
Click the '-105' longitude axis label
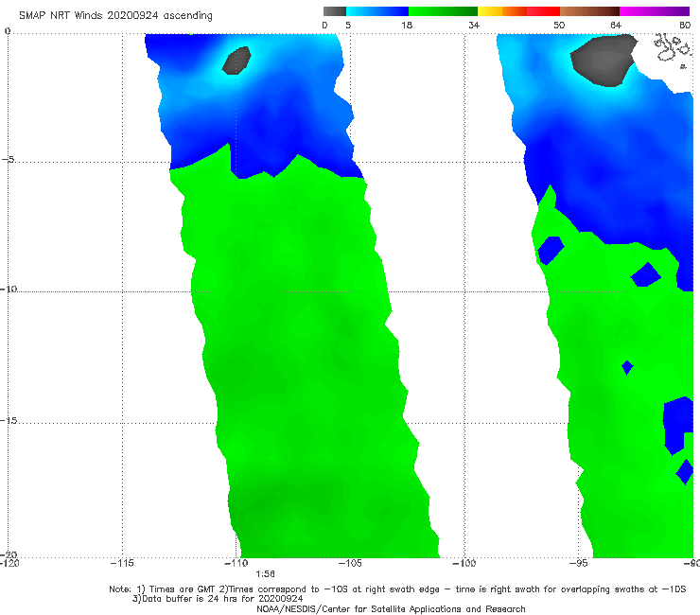pyautogui.click(x=350, y=563)
